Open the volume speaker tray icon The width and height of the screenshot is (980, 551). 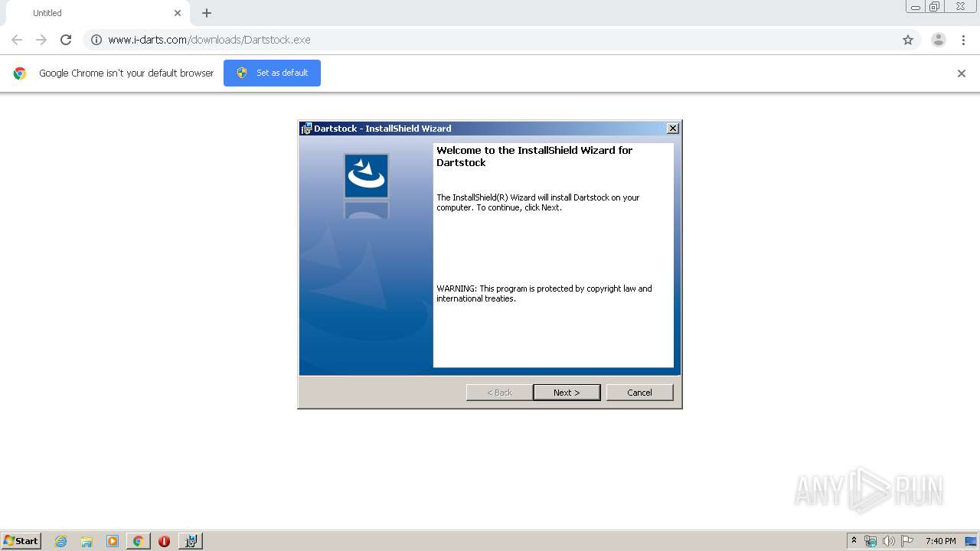(x=889, y=541)
